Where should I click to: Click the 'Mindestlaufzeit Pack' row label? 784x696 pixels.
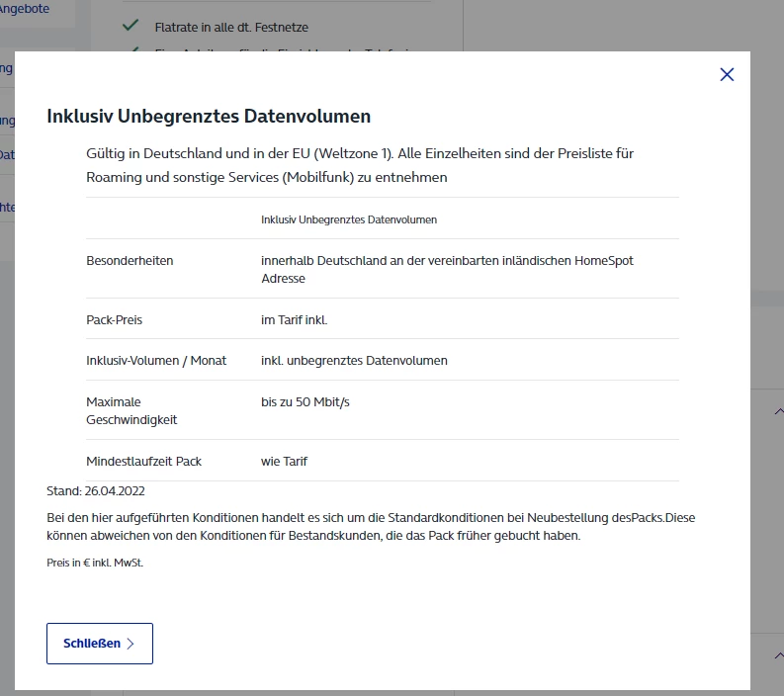tap(144, 462)
